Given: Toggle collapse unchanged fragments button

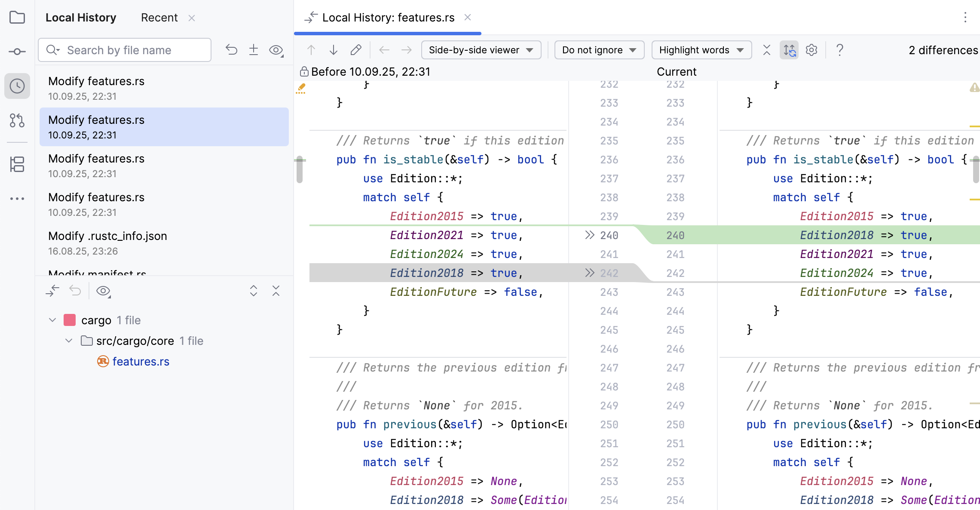Looking at the screenshot, I should (766, 50).
